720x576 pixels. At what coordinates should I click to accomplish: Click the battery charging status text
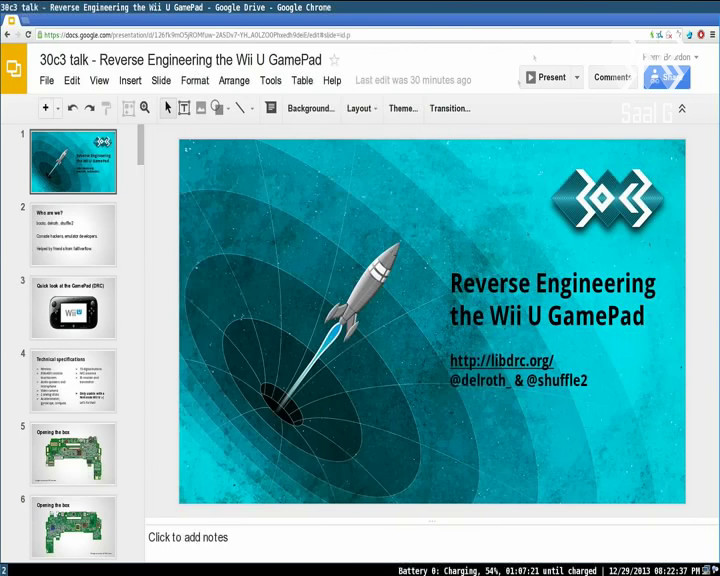[x=497, y=570]
